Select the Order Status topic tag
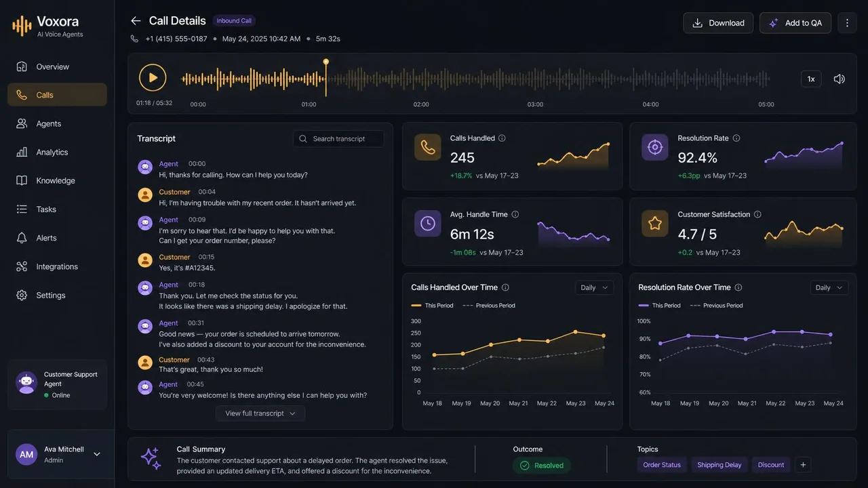868x488 pixels. point(662,465)
